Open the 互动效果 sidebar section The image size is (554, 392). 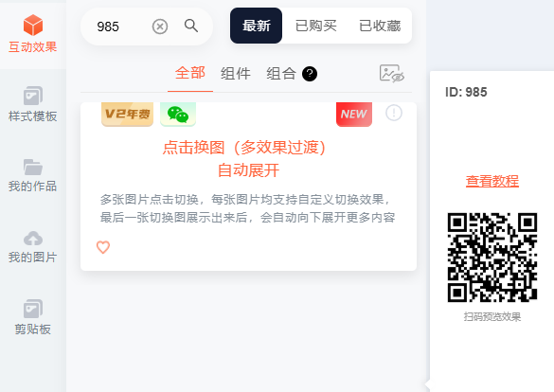coord(33,34)
